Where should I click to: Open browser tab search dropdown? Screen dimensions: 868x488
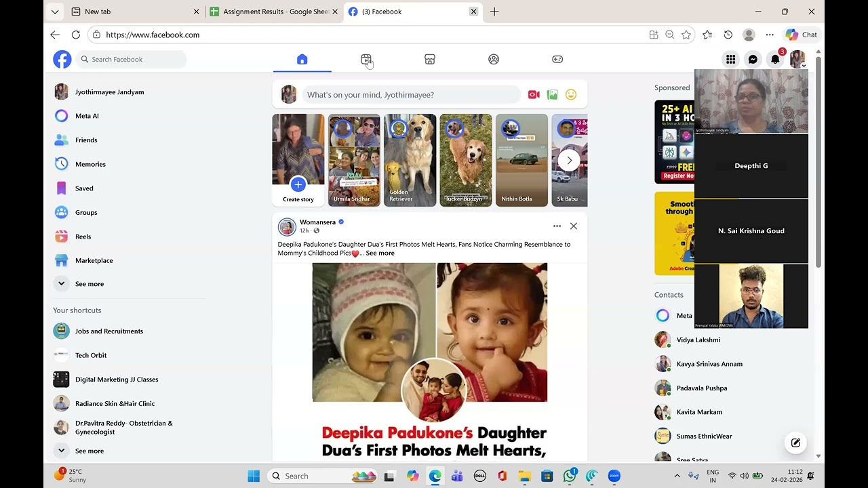(55, 12)
